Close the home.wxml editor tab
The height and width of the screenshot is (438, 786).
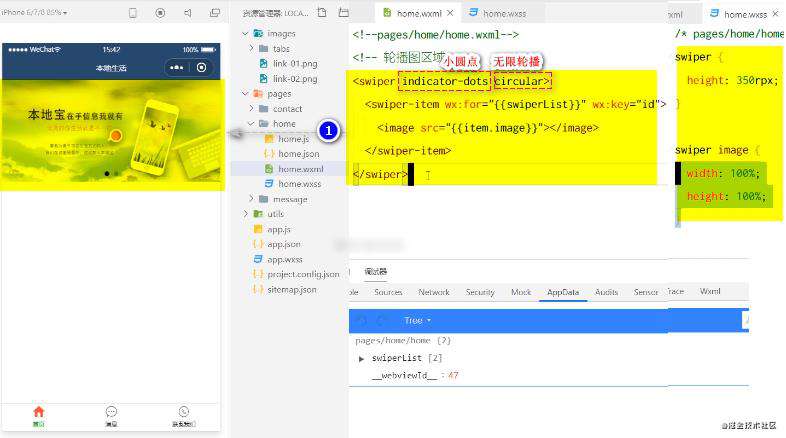[x=450, y=13]
